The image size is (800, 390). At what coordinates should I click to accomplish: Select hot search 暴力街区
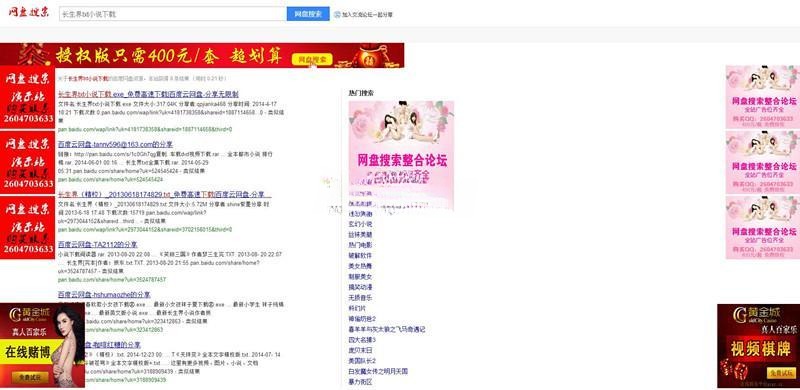click(x=360, y=382)
